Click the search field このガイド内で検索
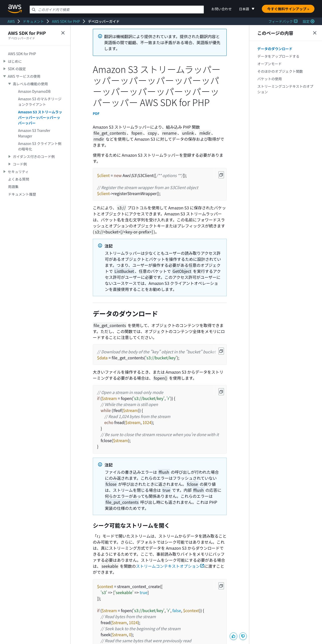 coord(117,10)
